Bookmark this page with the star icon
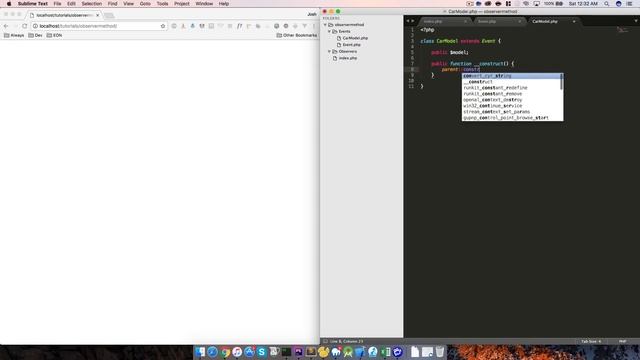This screenshot has height=360, width=640. [163, 26]
